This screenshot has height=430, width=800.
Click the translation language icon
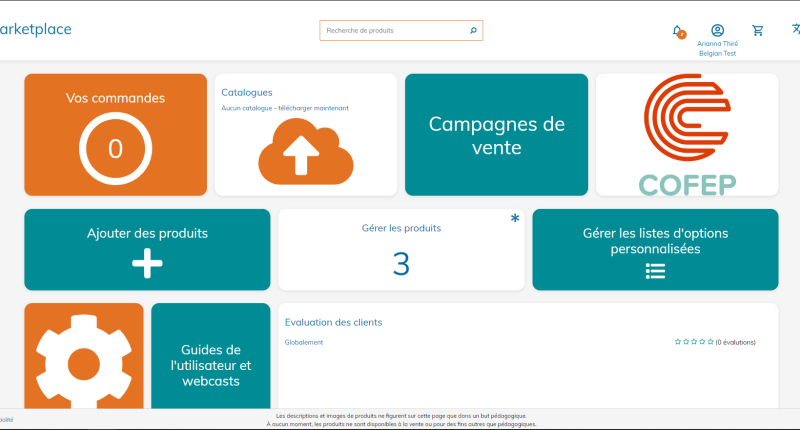(796, 29)
